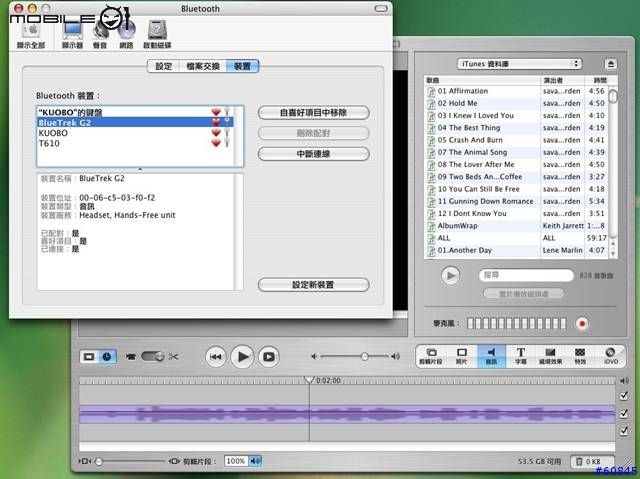
Task: Click the 自喜好項目中移除 button
Action: (x=313, y=113)
